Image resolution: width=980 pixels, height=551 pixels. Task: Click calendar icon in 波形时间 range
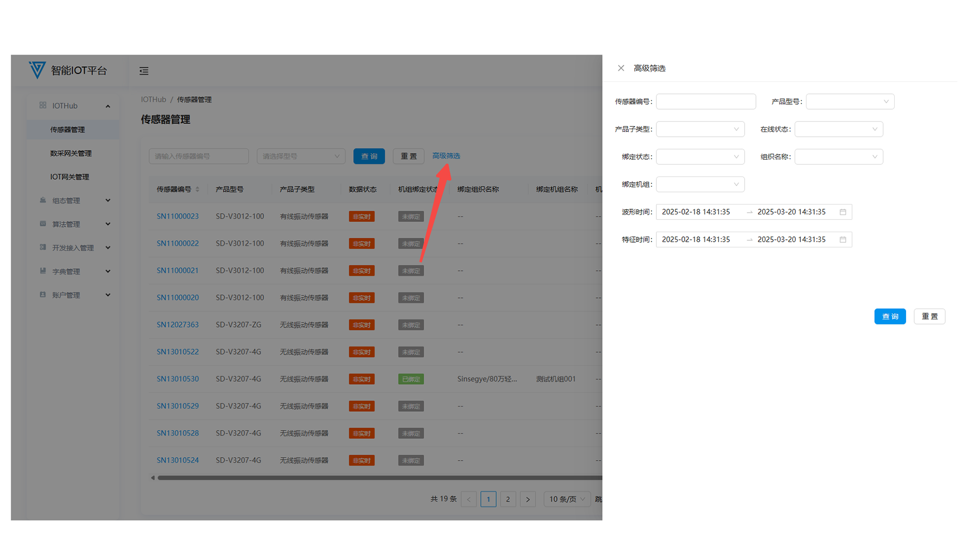tap(843, 212)
